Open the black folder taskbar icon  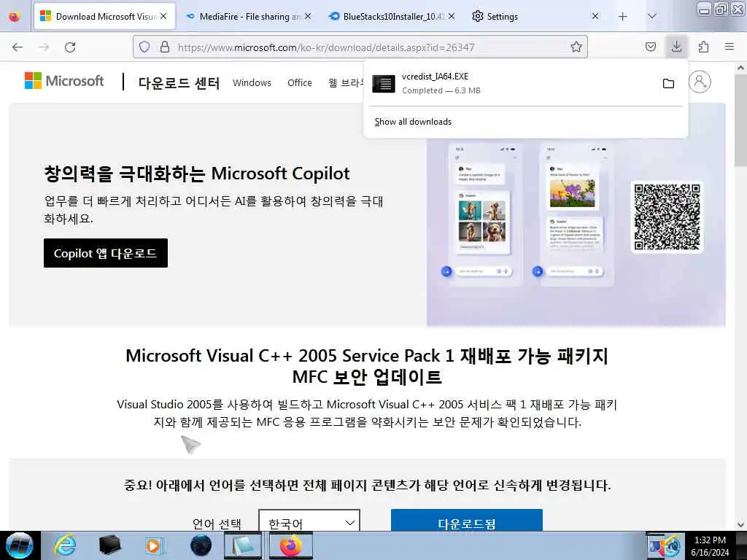click(x=109, y=545)
